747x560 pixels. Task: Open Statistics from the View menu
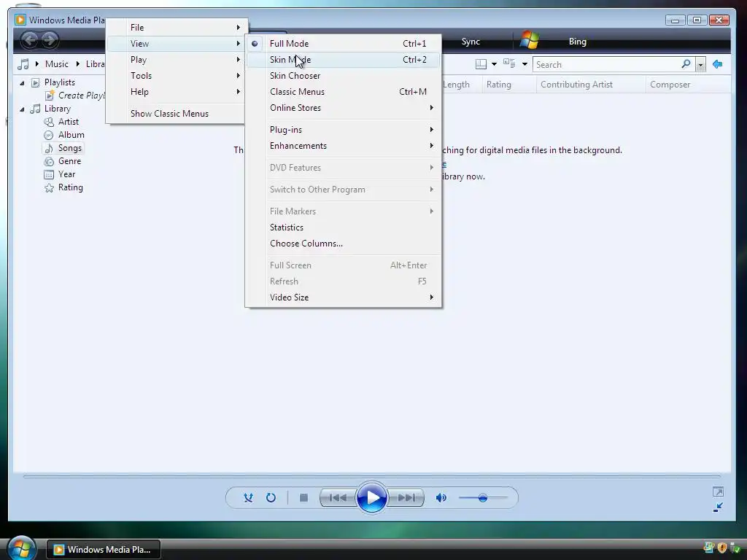click(343, 227)
